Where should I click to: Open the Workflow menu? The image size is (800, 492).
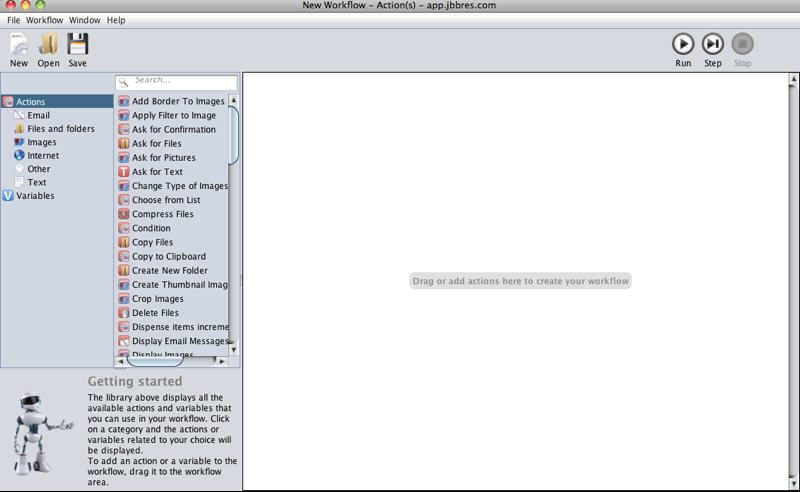pos(44,20)
